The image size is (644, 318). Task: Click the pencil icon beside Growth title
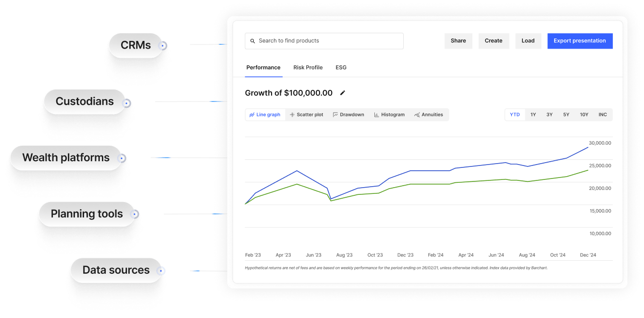pyautogui.click(x=343, y=93)
